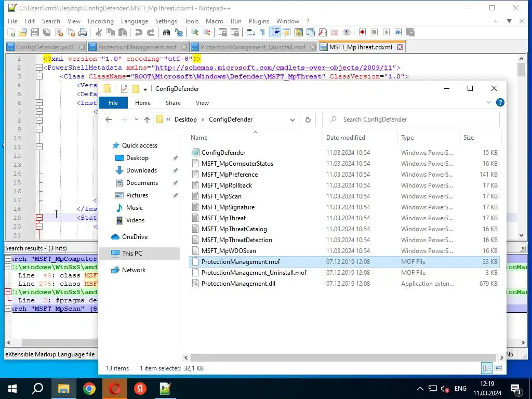Open Folder as Workspace toolbar icon
The image size is (532, 399).
click(x=335, y=32)
